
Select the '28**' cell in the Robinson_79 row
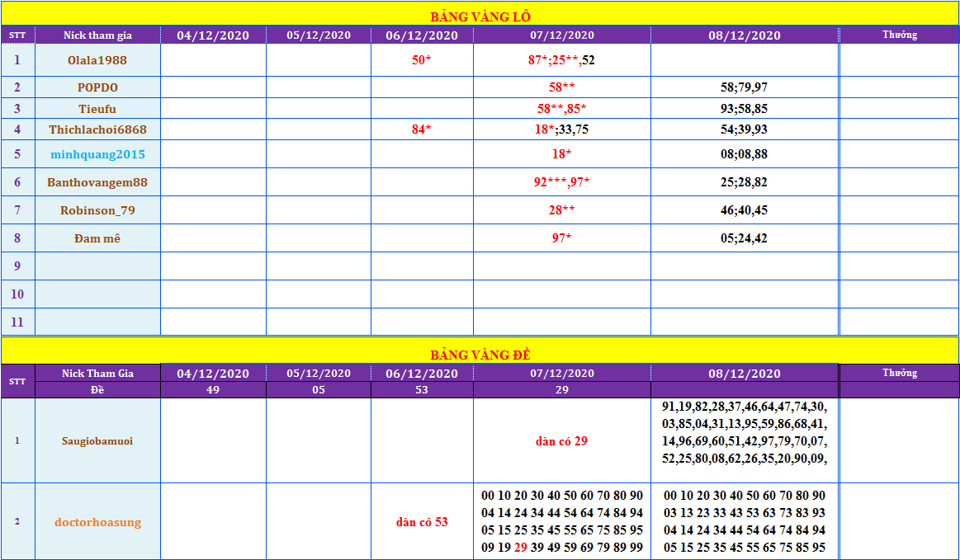click(x=562, y=210)
